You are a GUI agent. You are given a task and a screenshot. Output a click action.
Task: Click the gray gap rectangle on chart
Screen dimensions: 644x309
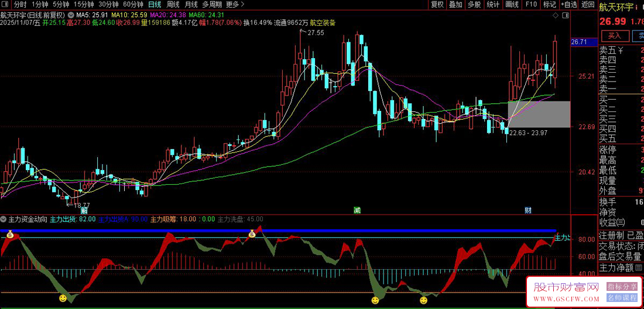[x=539, y=114]
